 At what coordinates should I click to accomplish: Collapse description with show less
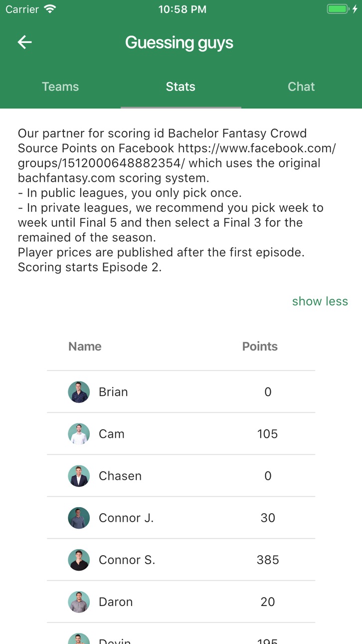(320, 301)
